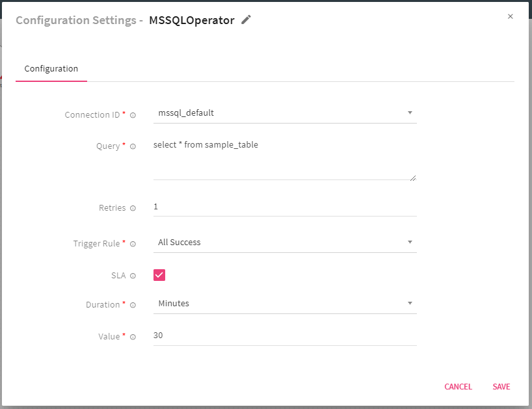Click the pencil icon to rename MSSQLOperator

pos(246,20)
